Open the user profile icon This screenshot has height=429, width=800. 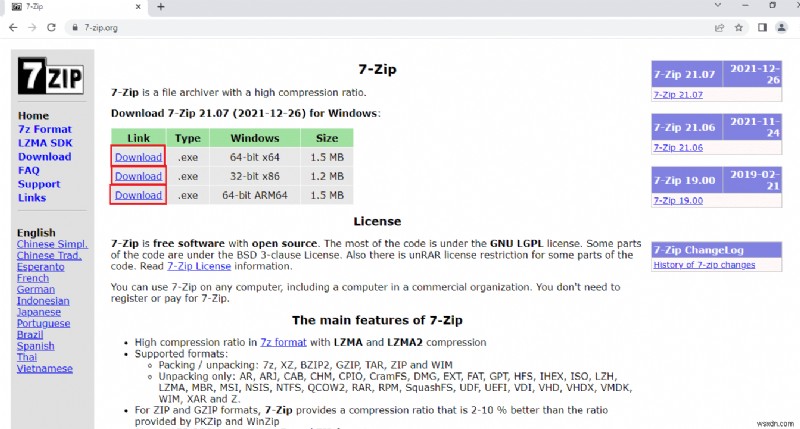coord(782,28)
